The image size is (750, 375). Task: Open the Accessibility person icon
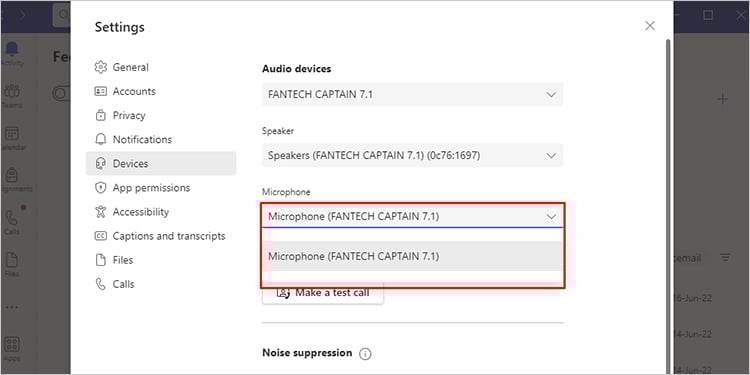[100, 212]
